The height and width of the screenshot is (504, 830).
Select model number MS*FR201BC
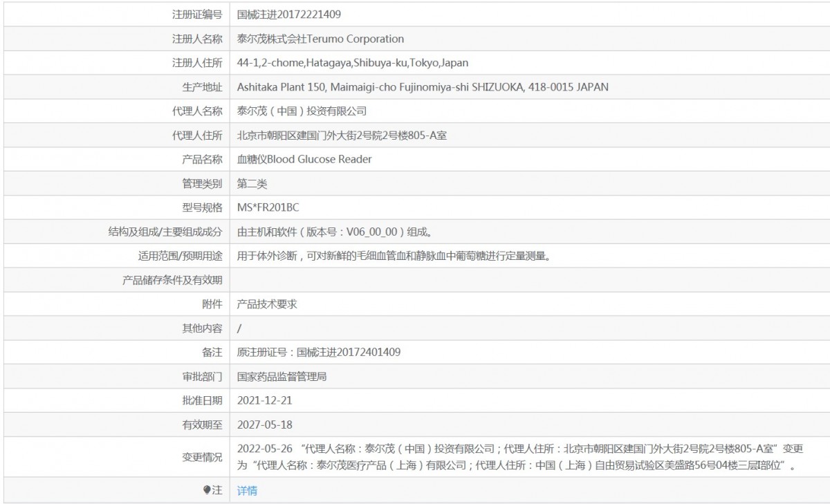(x=268, y=207)
